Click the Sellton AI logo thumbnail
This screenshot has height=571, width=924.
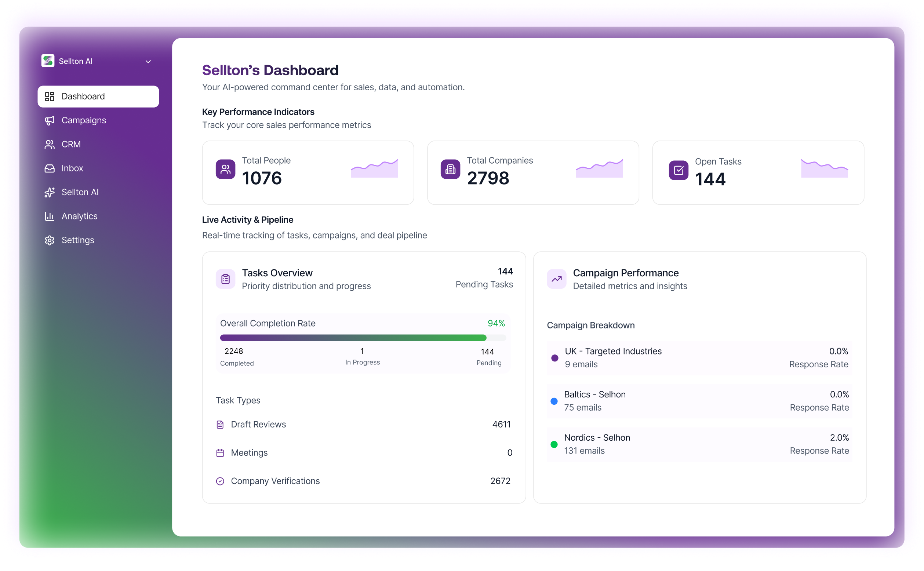[48, 61]
